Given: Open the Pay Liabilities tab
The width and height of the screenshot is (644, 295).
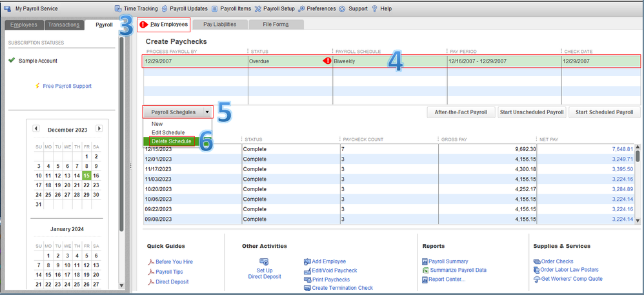Looking at the screenshot, I should click(x=220, y=25).
